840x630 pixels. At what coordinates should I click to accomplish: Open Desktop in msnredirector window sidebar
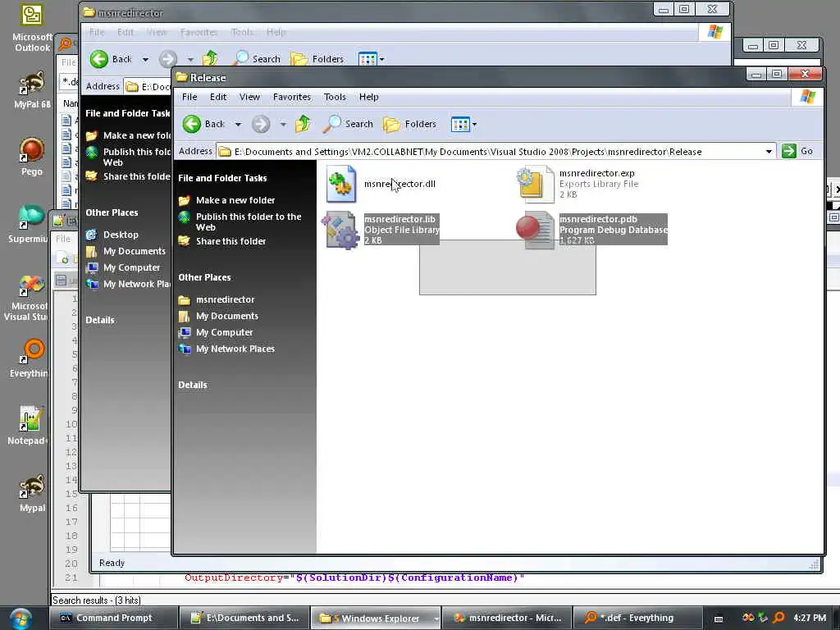click(121, 235)
